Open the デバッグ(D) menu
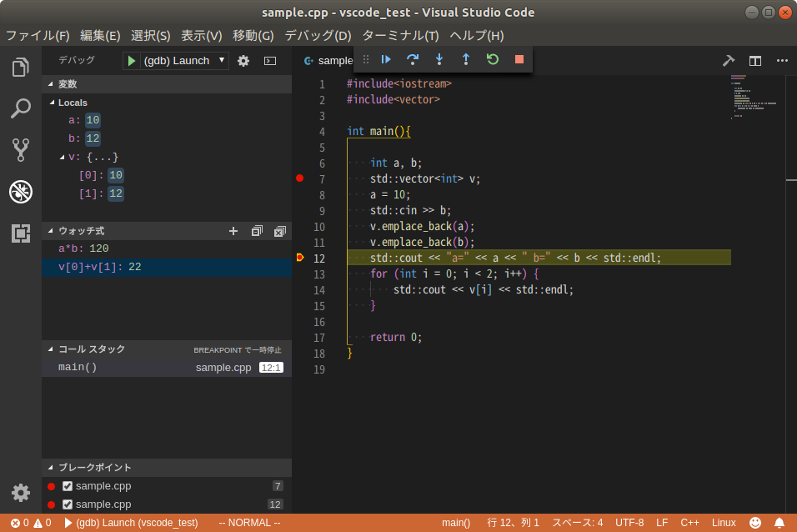The width and height of the screenshot is (797, 532). coord(318,36)
